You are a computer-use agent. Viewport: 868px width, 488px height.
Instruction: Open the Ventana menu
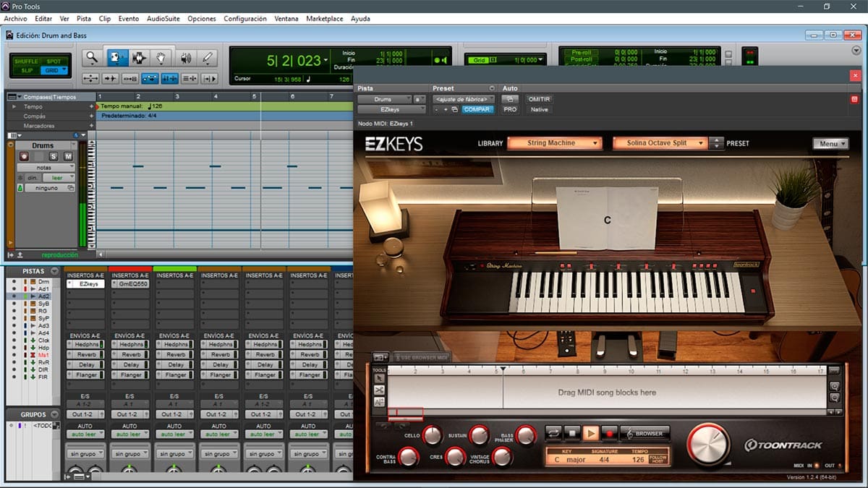point(286,18)
